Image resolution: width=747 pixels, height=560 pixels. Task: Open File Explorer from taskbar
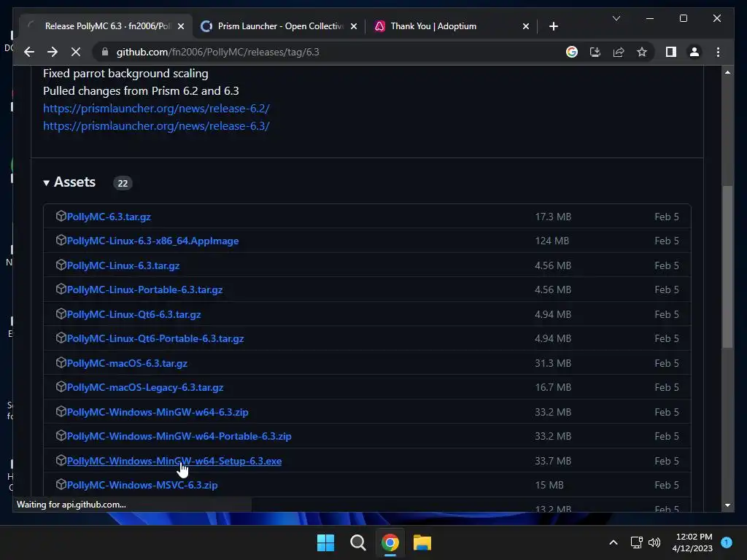[x=422, y=542]
